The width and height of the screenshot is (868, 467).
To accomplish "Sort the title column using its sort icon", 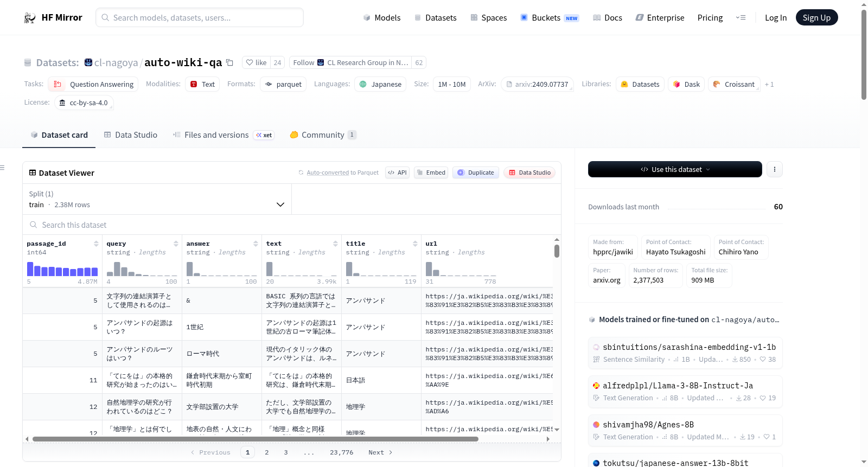I will pos(415,244).
